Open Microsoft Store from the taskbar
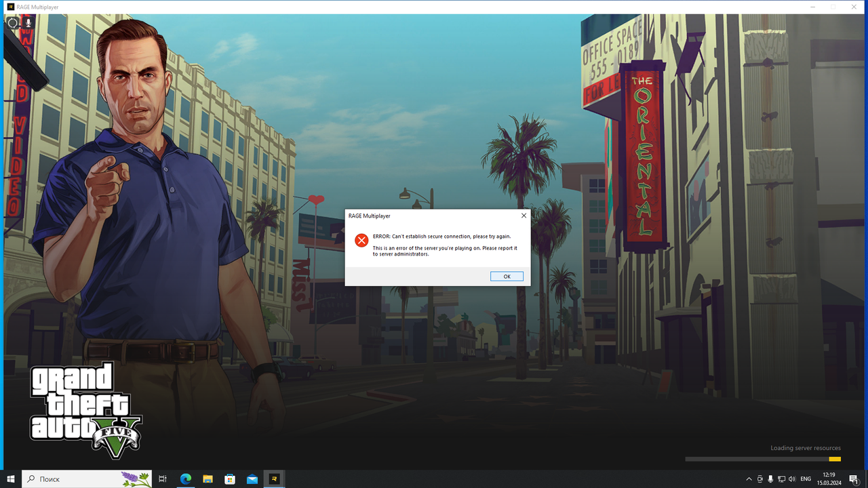 [230, 479]
